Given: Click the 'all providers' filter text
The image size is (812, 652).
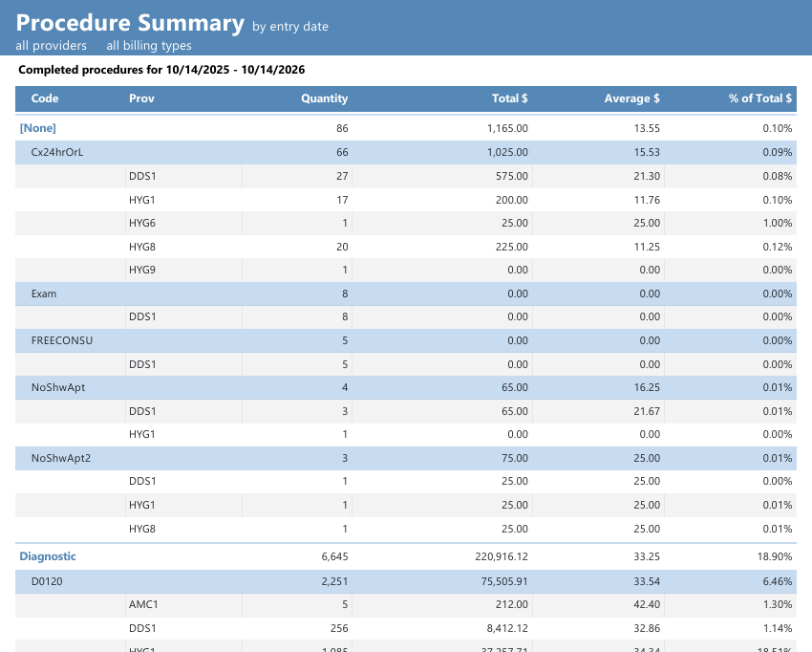Looking at the screenshot, I should (x=52, y=46).
